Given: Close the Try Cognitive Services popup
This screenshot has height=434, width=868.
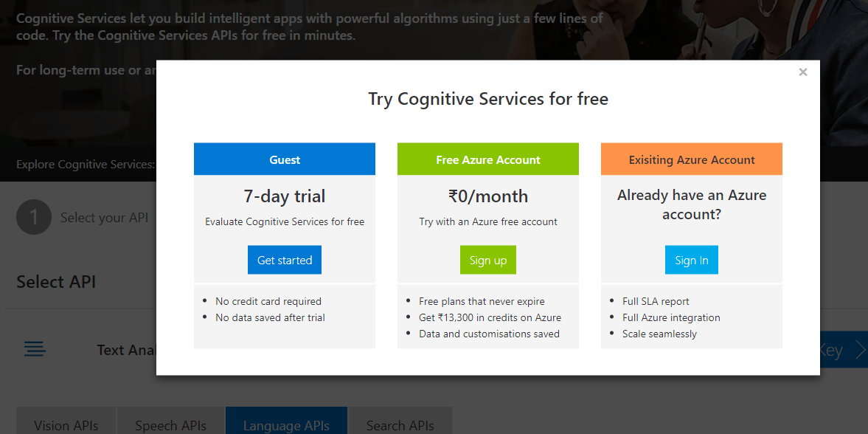Looking at the screenshot, I should pyautogui.click(x=803, y=72).
